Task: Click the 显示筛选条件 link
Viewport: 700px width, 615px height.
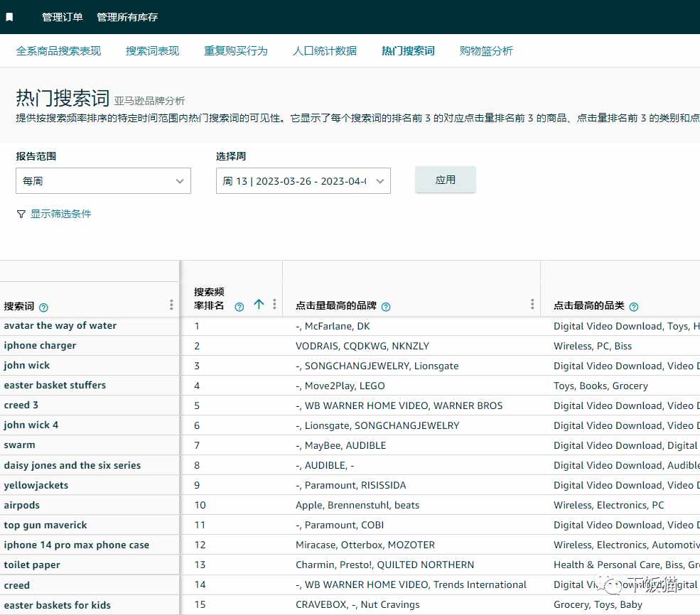Action: pyautogui.click(x=60, y=214)
